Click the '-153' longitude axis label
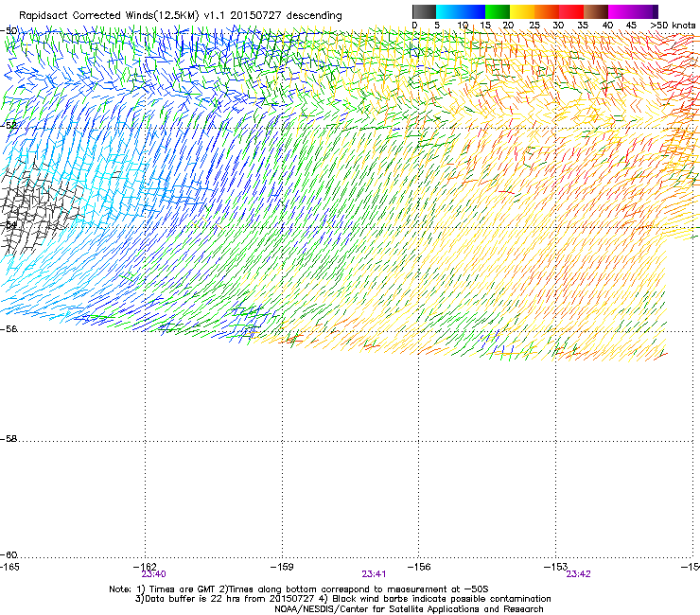The image size is (700, 615). pyautogui.click(x=555, y=567)
